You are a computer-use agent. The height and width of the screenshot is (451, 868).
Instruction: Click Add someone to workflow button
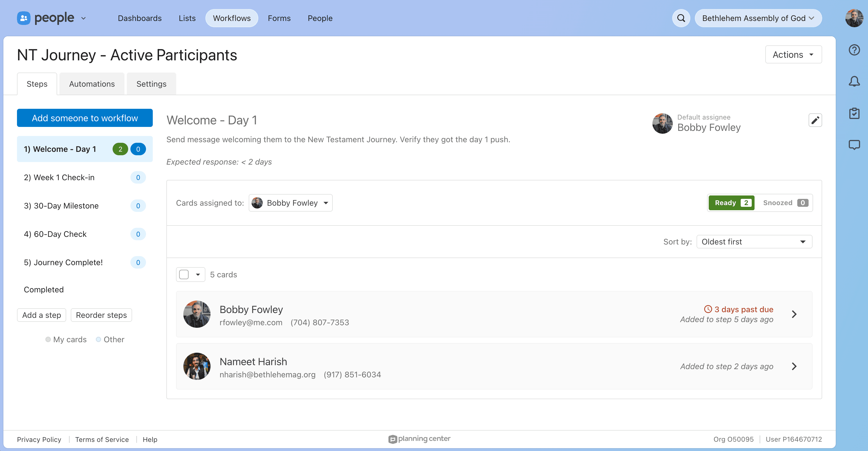(85, 118)
